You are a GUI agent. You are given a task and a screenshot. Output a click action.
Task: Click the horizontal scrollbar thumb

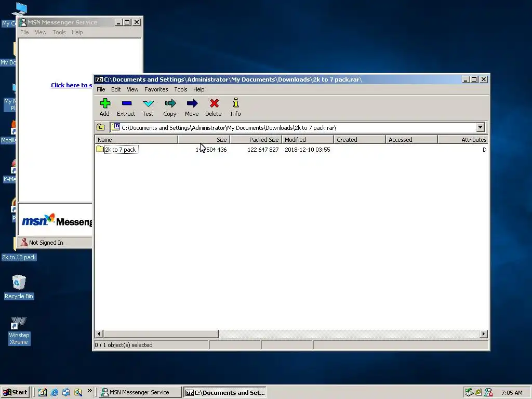pyautogui.click(x=161, y=334)
